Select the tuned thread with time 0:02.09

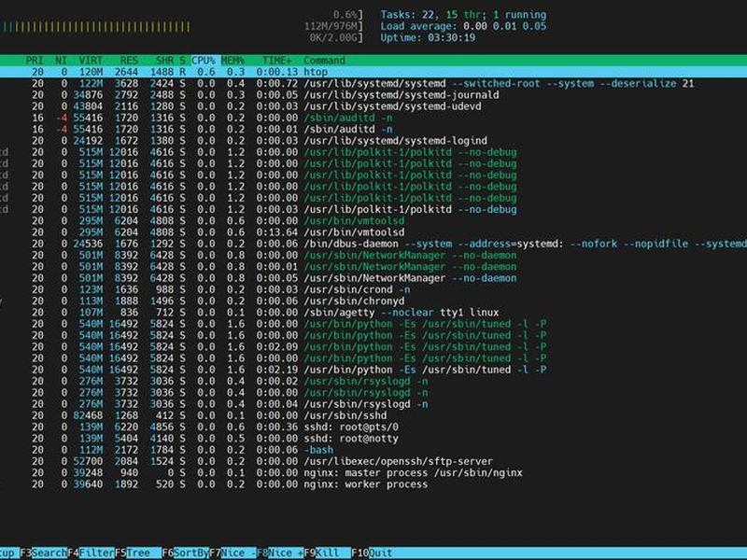(x=373, y=346)
